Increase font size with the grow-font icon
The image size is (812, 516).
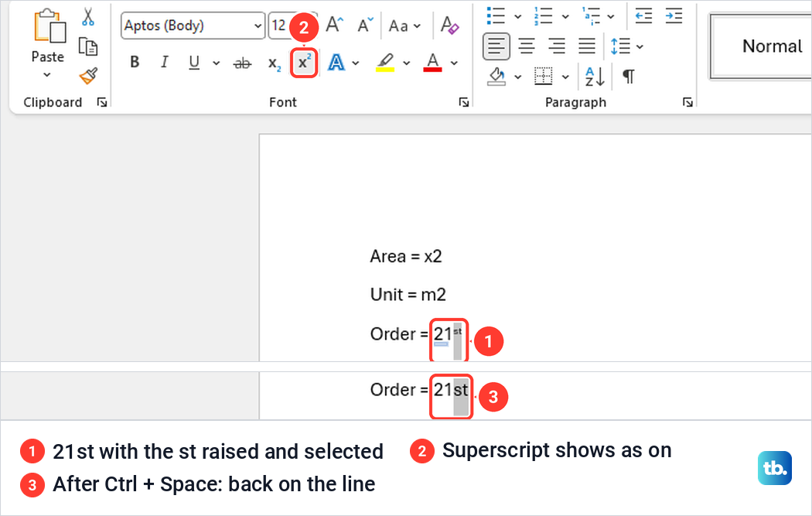[x=335, y=25]
